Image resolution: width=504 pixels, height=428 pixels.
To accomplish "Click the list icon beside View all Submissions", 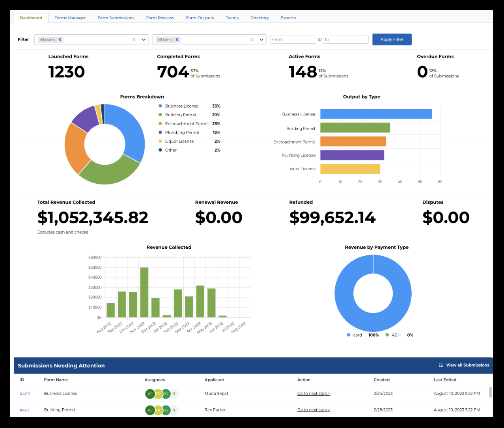I will (441, 365).
